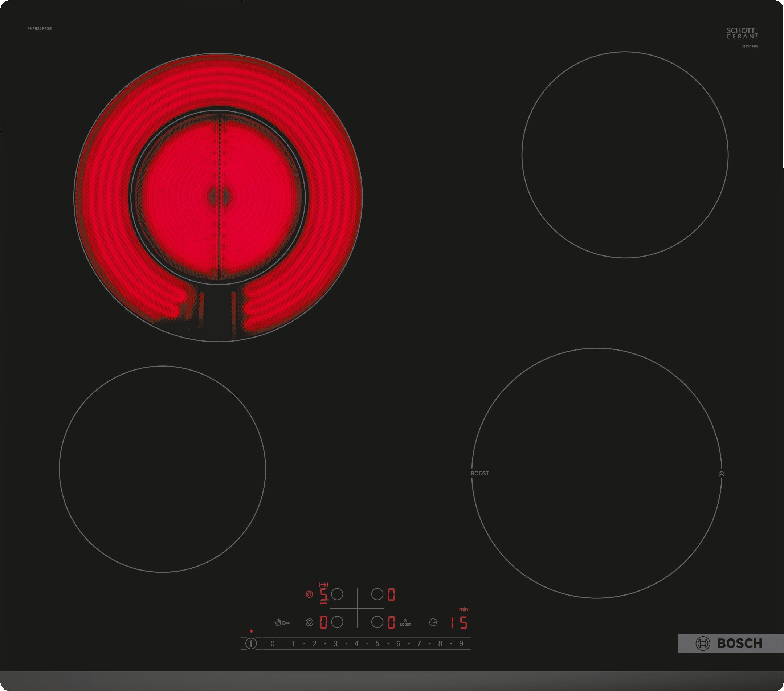Tap the min label above timer digits
Viewport: 784px width, 691px height.
(464, 610)
